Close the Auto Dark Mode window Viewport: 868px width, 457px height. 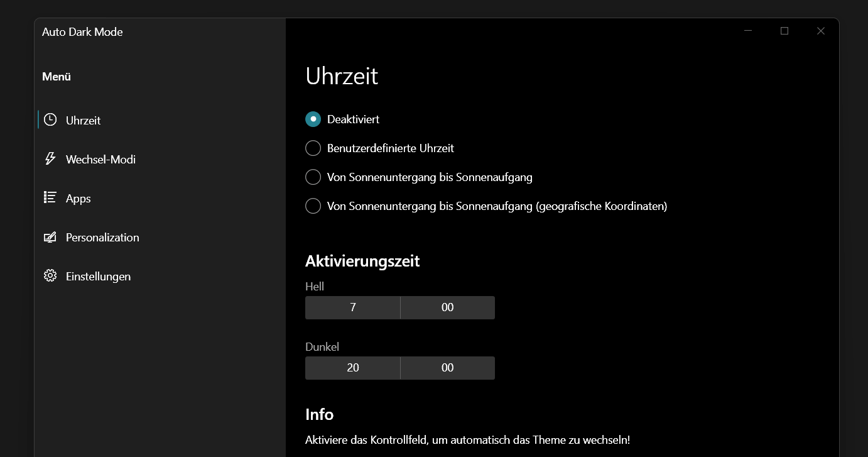(821, 31)
